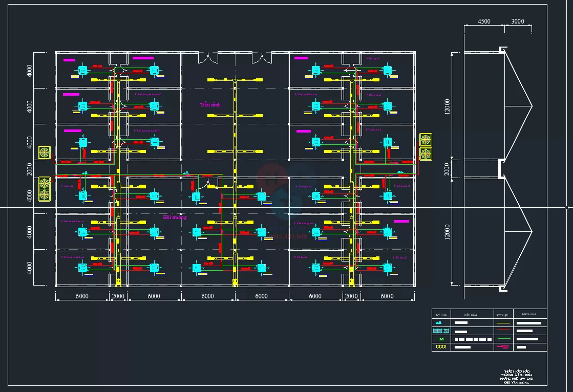Pick the red line sample in legend

[502, 331]
